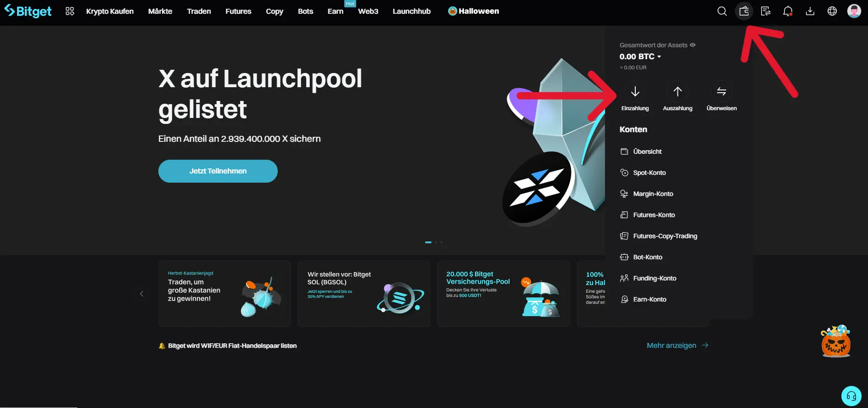Open the apps grid menu icon
868x408 pixels.
pos(70,11)
